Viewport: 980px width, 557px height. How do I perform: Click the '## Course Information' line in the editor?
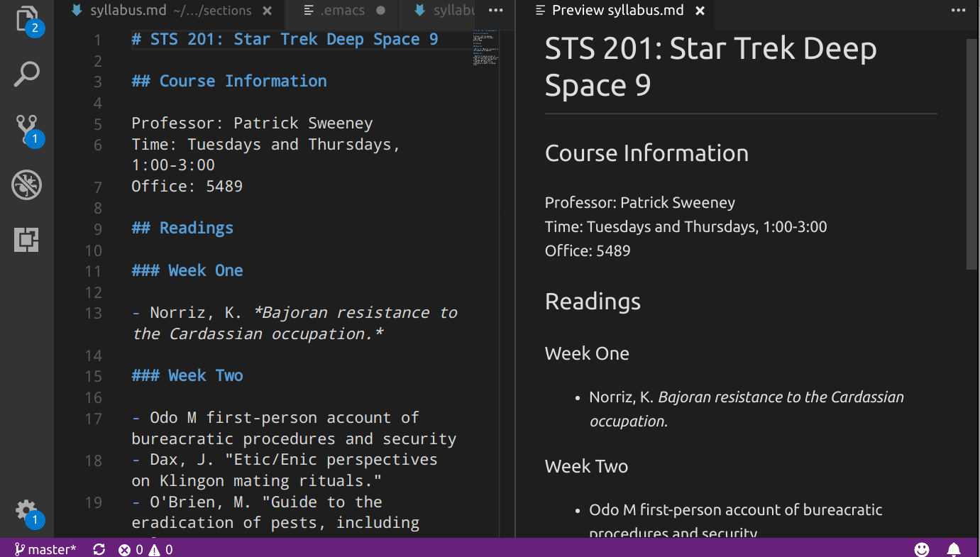click(x=229, y=81)
